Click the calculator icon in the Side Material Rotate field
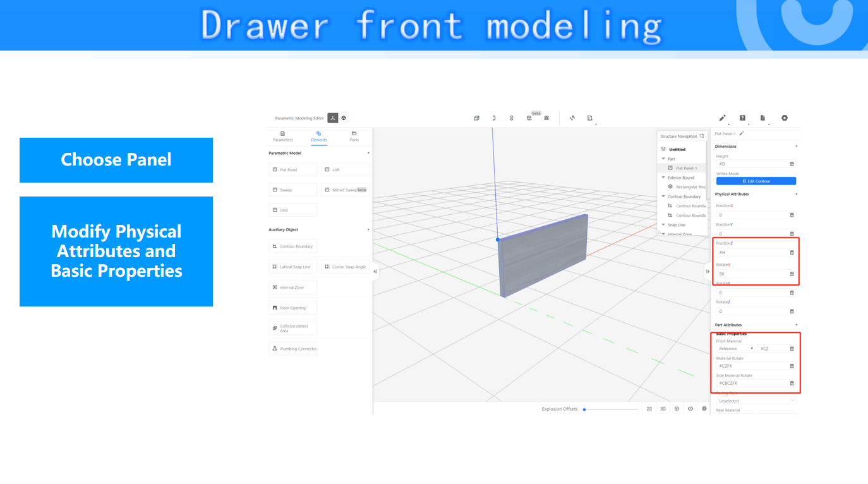Screen dimensions: 868x484 coord(792,384)
